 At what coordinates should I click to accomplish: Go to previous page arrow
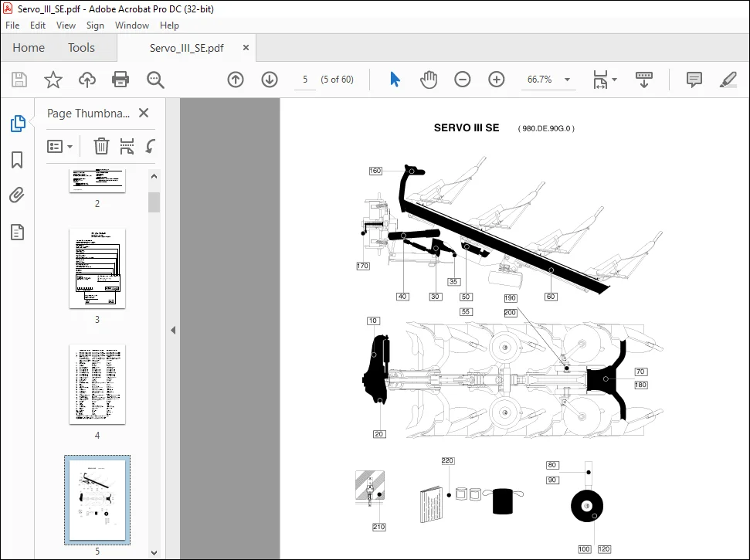236,80
